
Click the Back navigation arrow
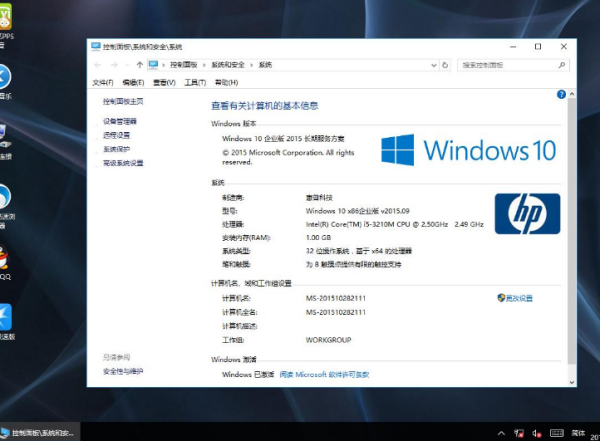point(98,65)
